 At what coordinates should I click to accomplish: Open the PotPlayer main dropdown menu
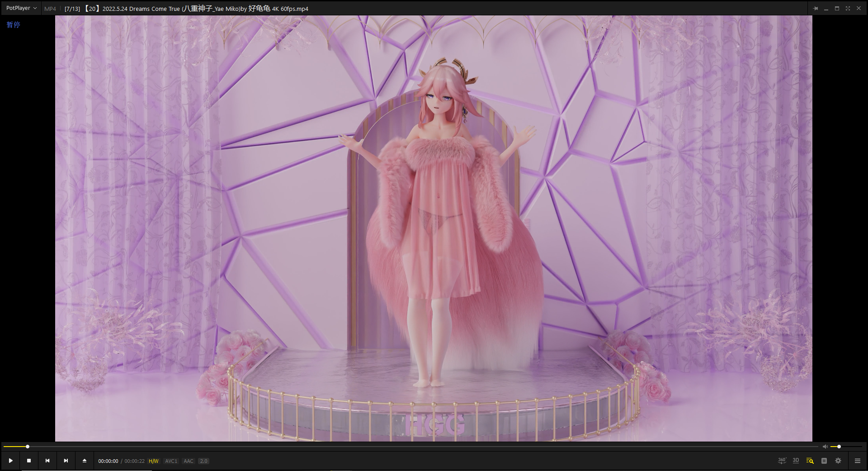pyautogui.click(x=21, y=8)
